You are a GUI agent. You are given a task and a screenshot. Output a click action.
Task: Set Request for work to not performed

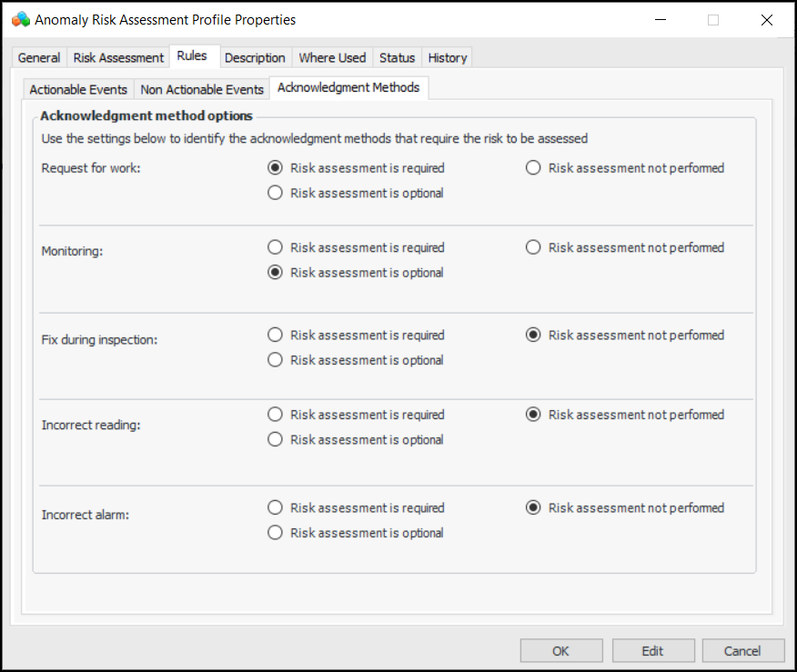533,167
